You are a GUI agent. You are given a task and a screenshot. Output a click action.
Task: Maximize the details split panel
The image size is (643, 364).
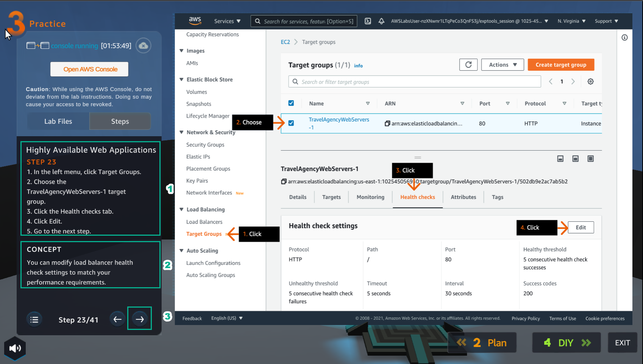[x=590, y=159]
